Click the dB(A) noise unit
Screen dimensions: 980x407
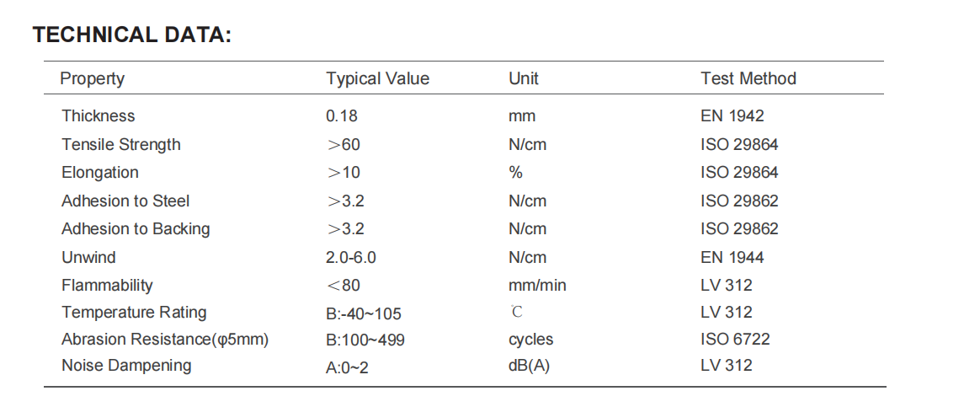pyautogui.click(x=529, y=366)
